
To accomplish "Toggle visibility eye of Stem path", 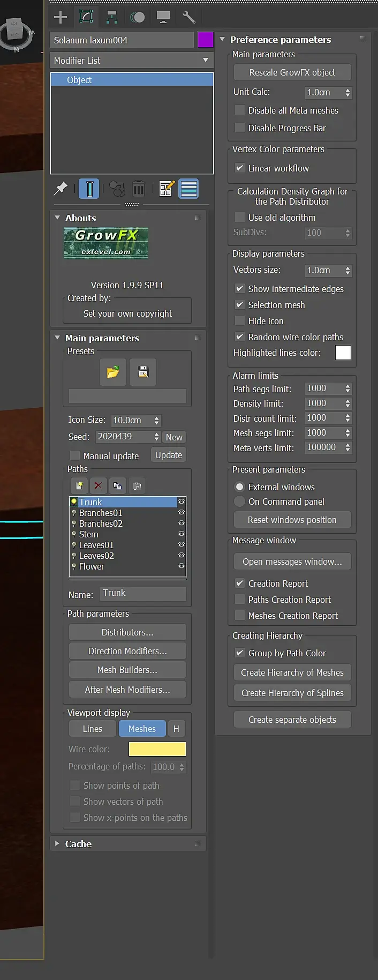I will click(x=182, y=534).
